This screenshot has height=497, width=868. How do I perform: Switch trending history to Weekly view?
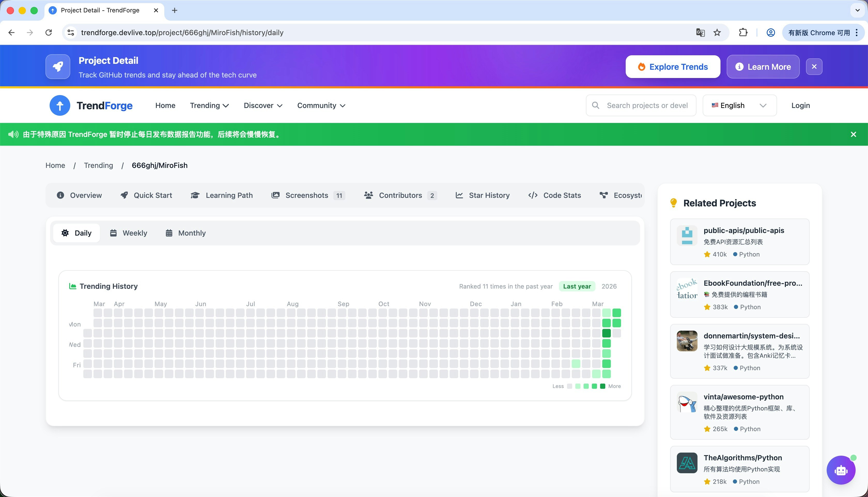[x=129, y=233]
